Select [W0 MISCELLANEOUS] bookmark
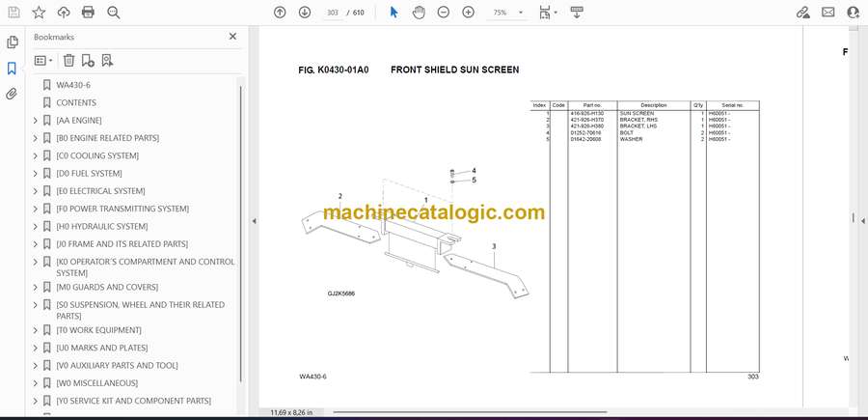 coord(96,383)
